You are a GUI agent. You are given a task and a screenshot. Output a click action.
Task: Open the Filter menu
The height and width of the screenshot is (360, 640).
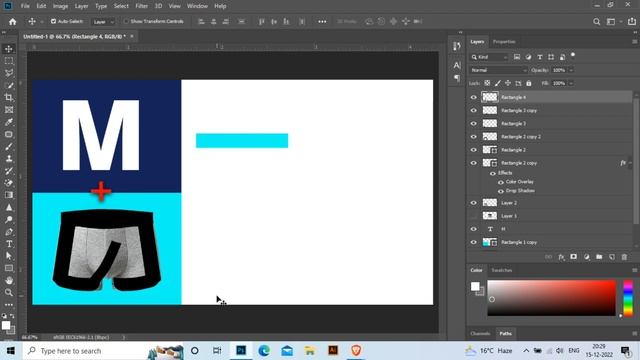(142, 6)
